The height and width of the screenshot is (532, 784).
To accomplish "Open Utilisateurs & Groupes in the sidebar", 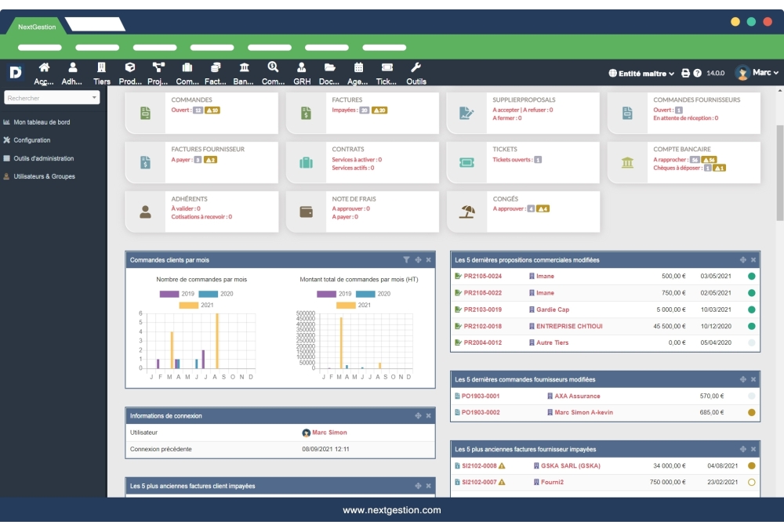I will [x=44, y=176].
